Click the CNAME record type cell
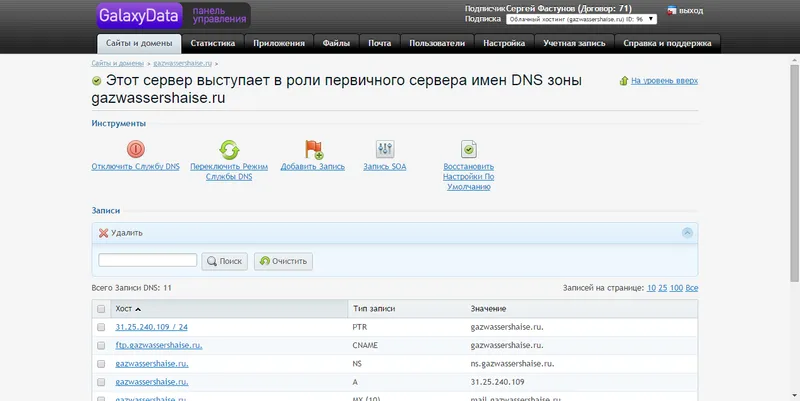This screenshot has width=800, height=401. (365, 345)
